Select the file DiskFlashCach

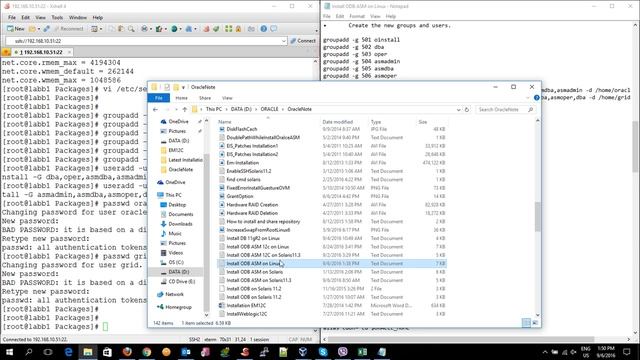tap(242, 129)
